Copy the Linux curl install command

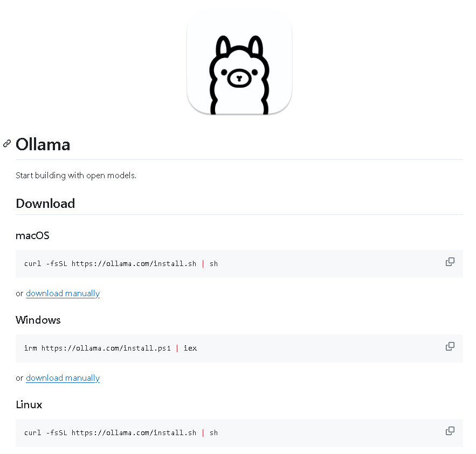pyautogui.click(x=450, y=431)
